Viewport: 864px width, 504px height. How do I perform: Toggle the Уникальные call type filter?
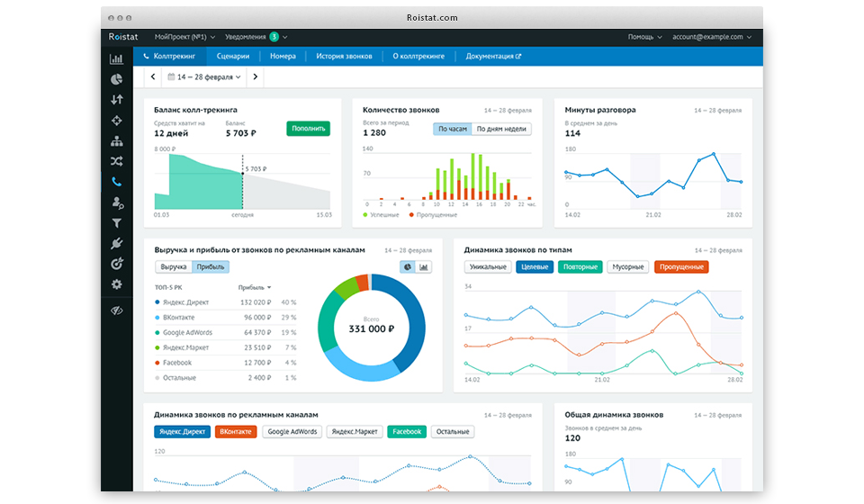(487, 267)
